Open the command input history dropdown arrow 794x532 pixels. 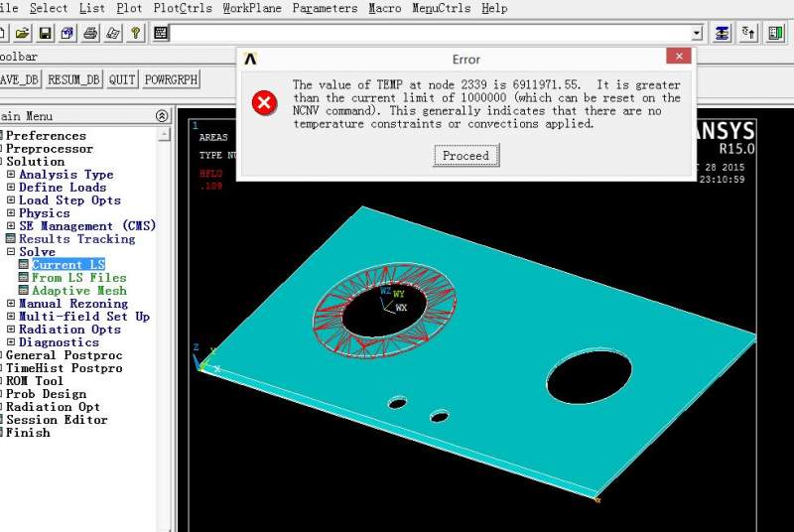[697, 34]
